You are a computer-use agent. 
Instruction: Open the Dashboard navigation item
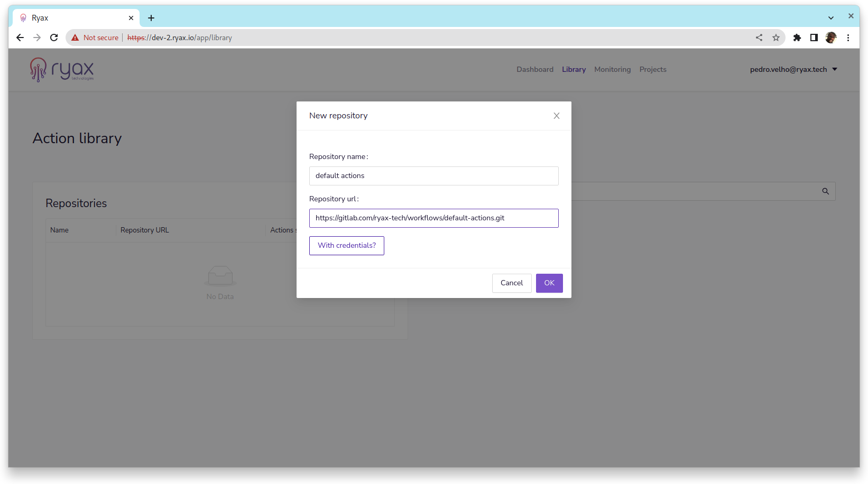[x=534, y=69]
